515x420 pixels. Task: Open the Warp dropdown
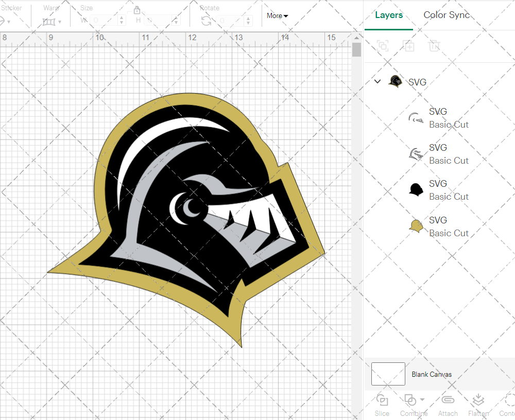coord(52,21)
